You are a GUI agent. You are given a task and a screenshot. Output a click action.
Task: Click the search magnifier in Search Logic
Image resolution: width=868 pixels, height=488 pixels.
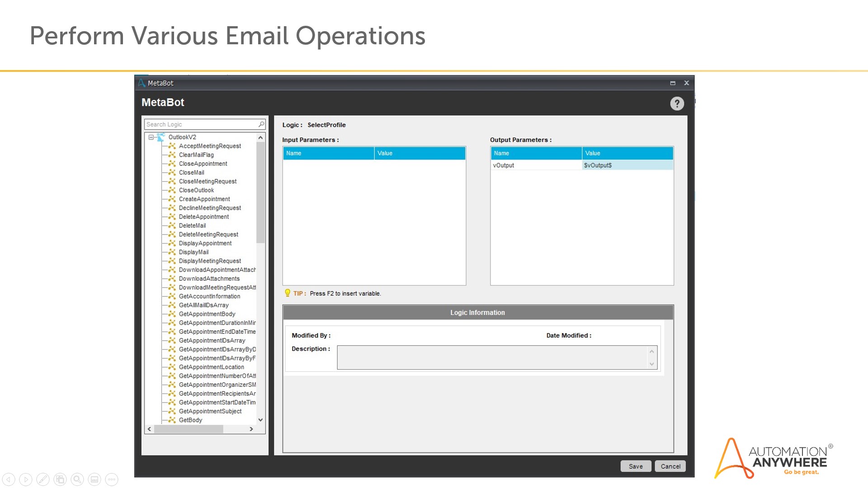(261, 124)
